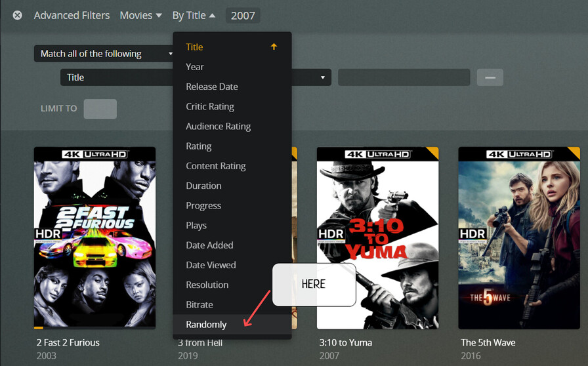Click year 2019 under 3 from Hell
The width and height of the screenshot is (588, 366).
click(188, 356)
